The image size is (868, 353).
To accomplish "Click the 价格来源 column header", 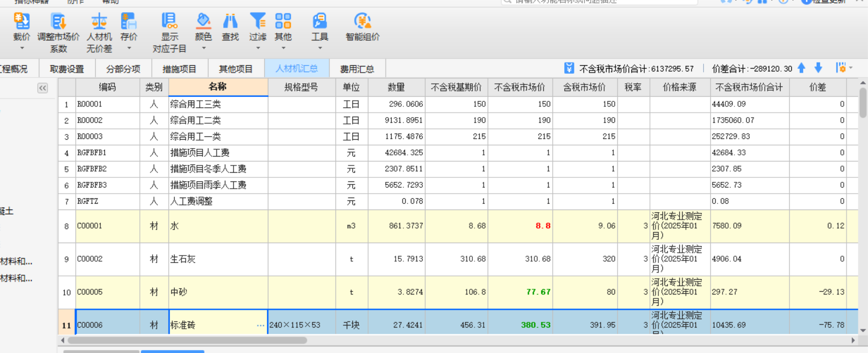I will pos(680,87).
